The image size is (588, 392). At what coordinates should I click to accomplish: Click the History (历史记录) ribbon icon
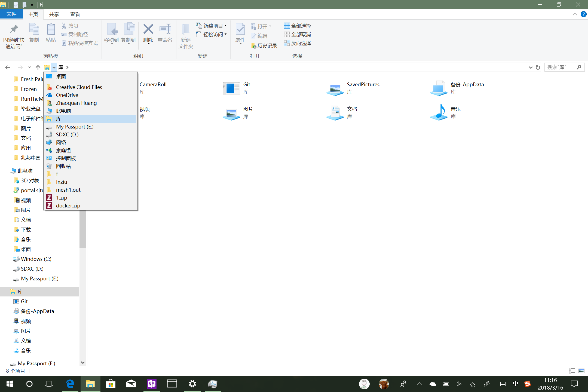click(253, 45)
